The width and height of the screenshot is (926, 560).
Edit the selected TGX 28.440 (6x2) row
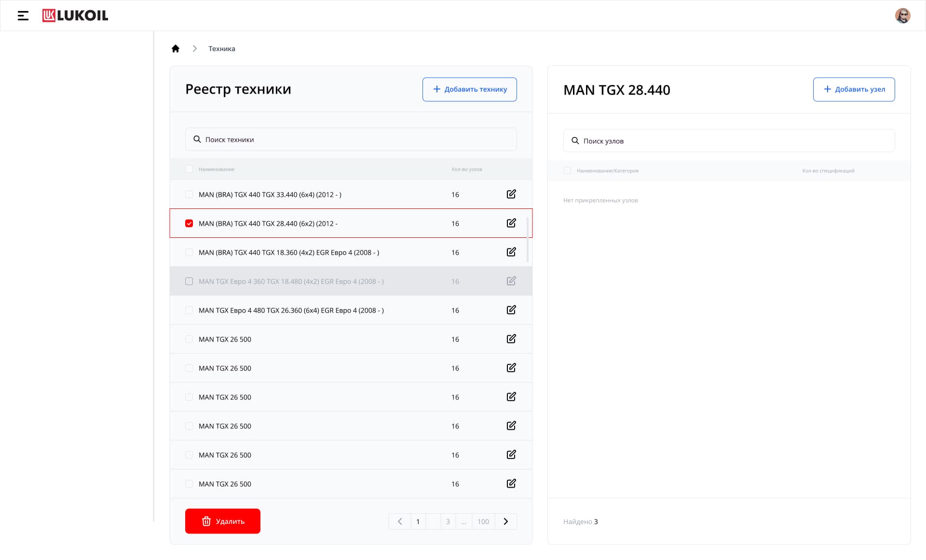point(511,223)
